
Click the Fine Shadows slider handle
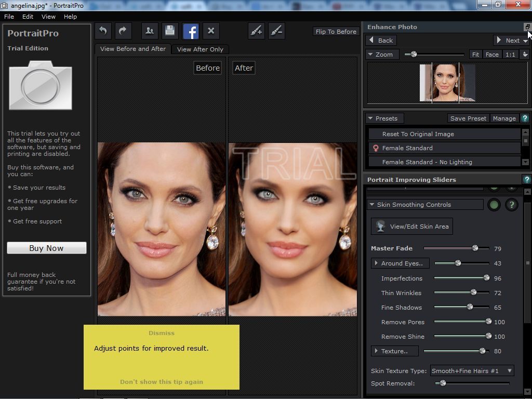470,307
